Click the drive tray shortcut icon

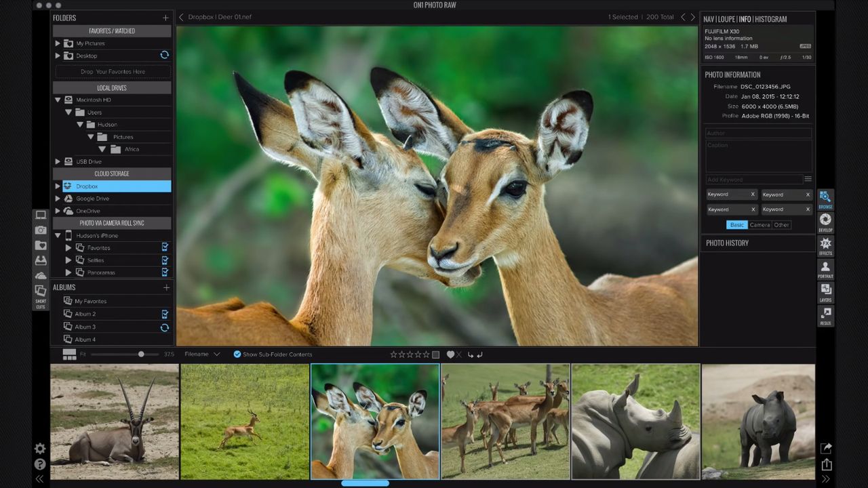pyautogui.click(x=41, y=260)
